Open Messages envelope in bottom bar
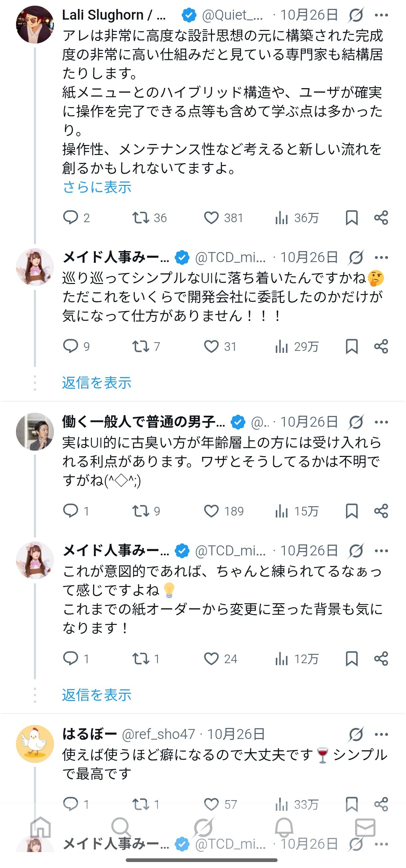406x868 pixels. click(365, 827)
